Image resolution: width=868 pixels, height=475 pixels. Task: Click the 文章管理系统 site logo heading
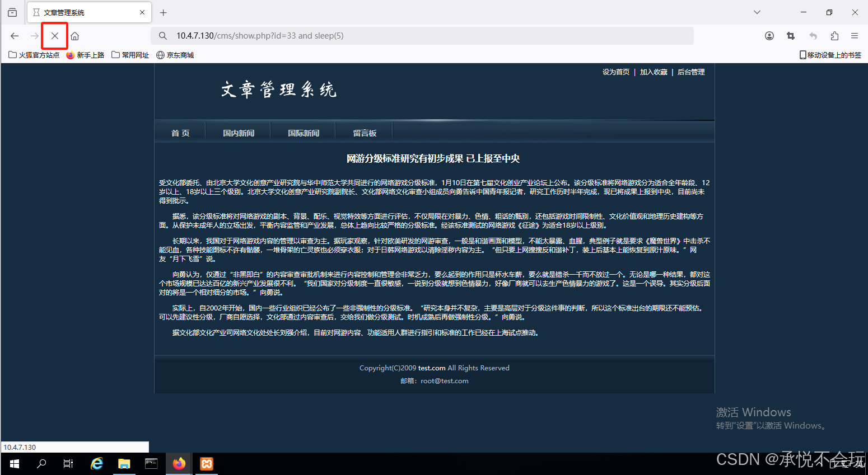pos(278,90)
